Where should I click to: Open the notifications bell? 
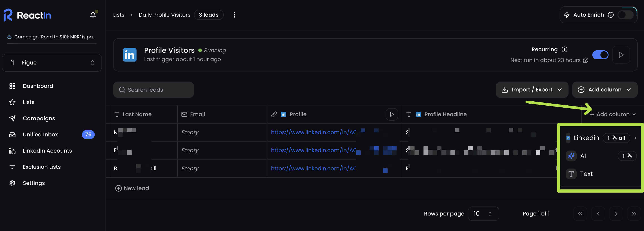point(93,15)
